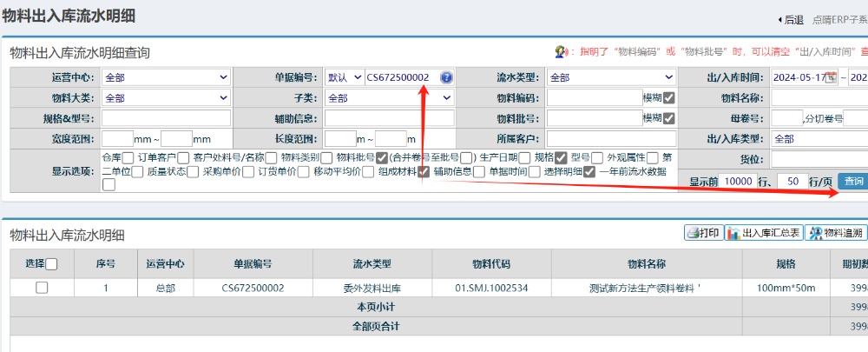The height and width of the screenshot is (352, 868).
Task: Click the 单据编号 input containing CS672500002
Action: coord(400,77)
